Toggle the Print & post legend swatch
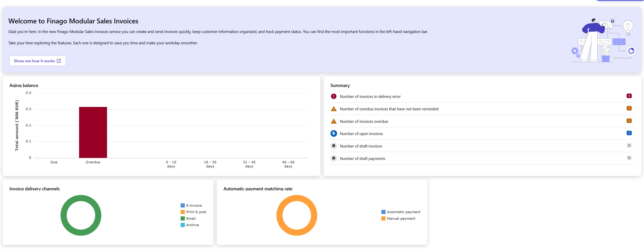The height and width of the screenshot is (249, 644). point(183,212)
